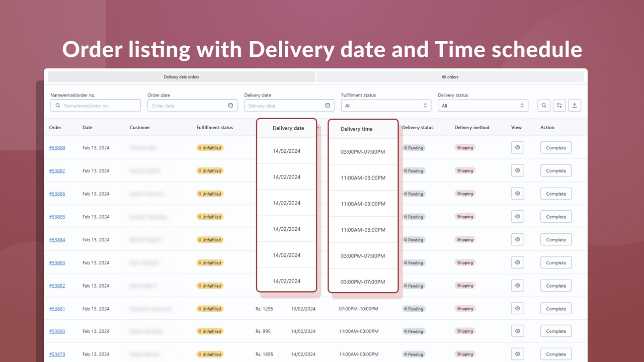Switch to Delivery date orders tab

pos(181,77)
